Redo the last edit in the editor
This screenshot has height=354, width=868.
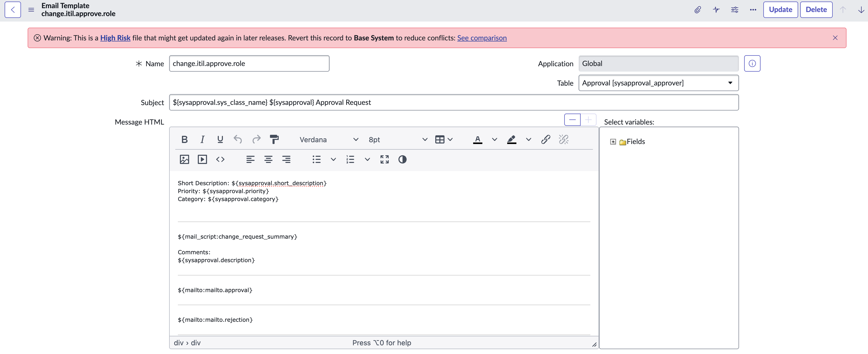pos(256,139)
